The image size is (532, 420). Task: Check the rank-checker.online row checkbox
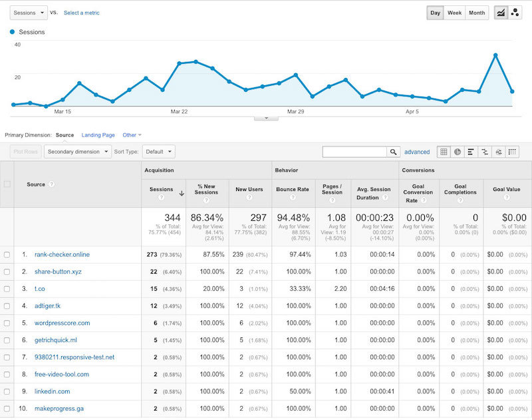[7, 255]
